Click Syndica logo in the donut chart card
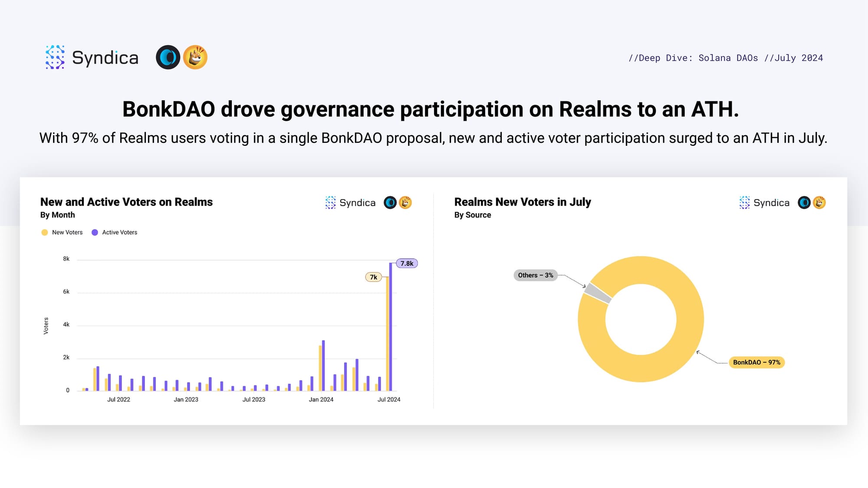Image resolution: width=868 pixels, height=488 pixels. 764,203
